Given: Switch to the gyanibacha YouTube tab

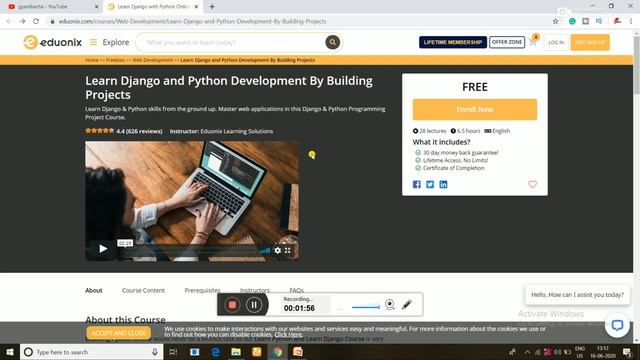Looking at the screenshot, I should (52, 7).
